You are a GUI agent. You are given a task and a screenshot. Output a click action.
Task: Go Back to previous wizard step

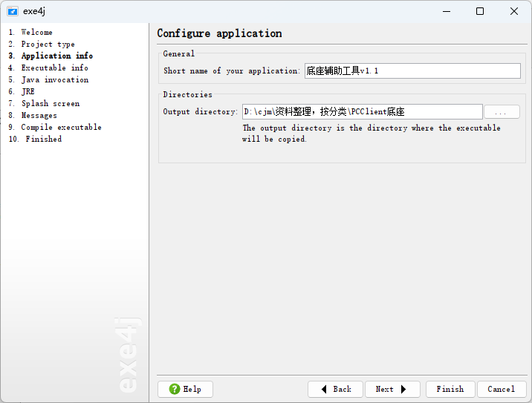335,389
